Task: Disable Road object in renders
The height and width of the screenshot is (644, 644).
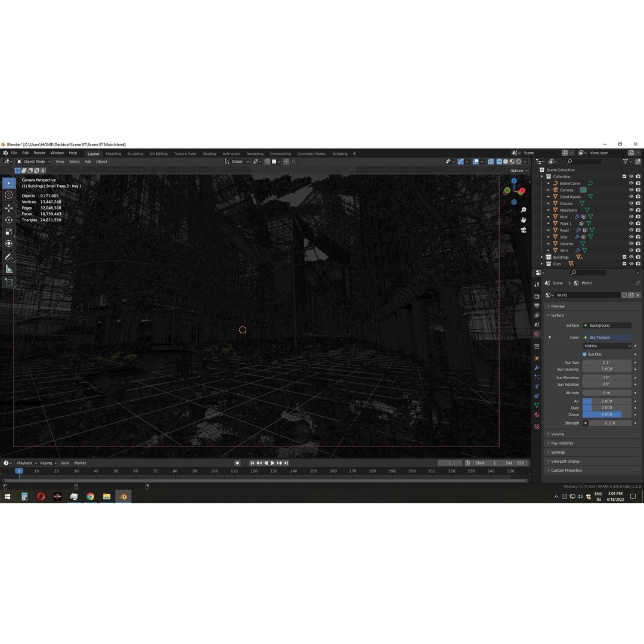Action: [638, 230]
